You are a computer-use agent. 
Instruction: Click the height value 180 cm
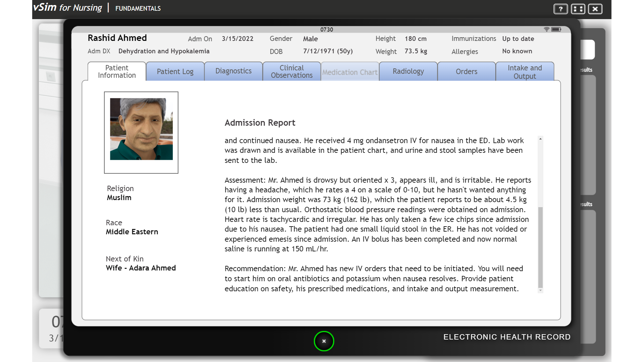(x=416, y=39)
